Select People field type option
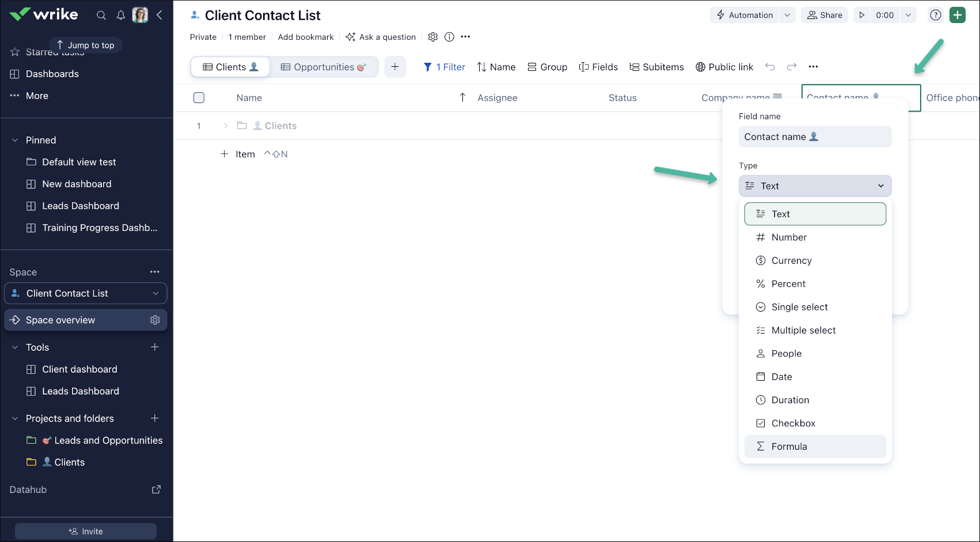 click(815, 354)
